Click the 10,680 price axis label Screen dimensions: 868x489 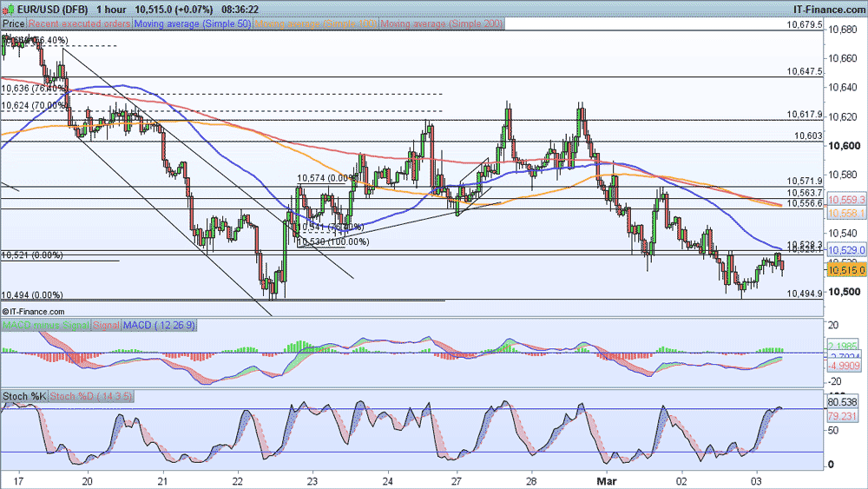point(845,29)
